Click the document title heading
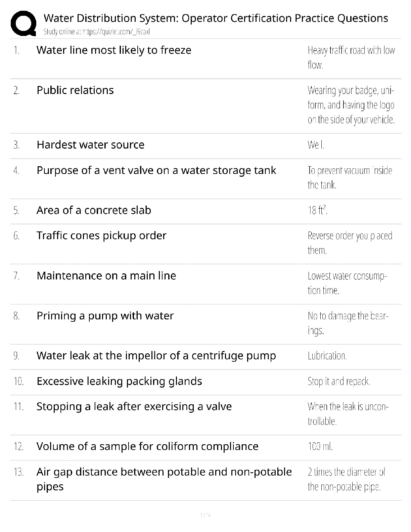Viewport: 411px width, 532px height. (x=216, y=18)
